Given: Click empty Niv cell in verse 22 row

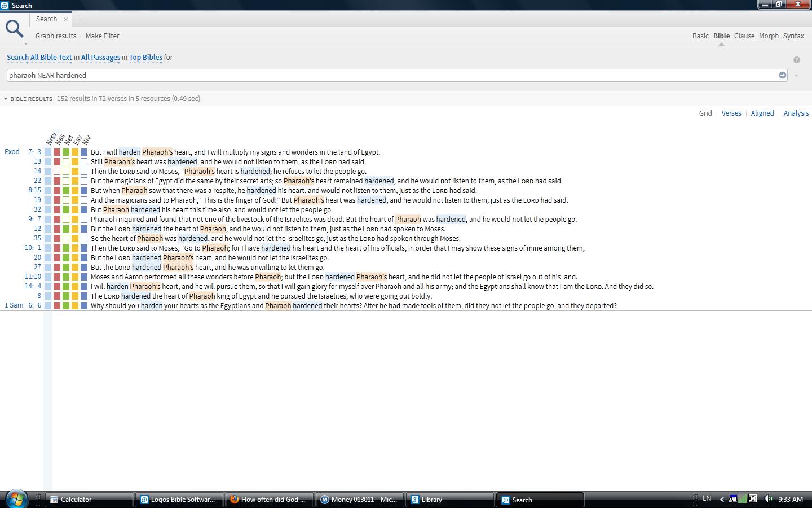Looking at the screenshot, I should (x=84, y=181).
